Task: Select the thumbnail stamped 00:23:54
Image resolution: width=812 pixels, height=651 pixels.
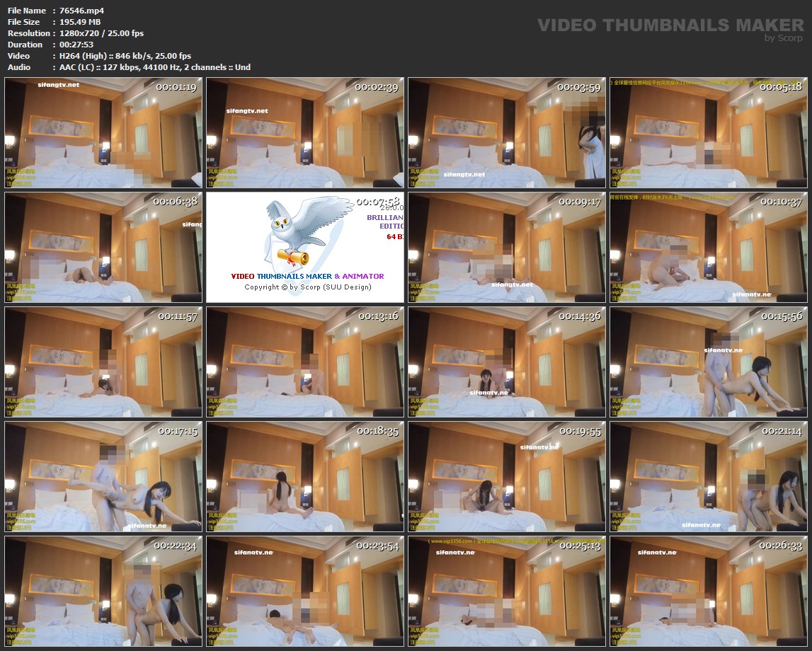Action: (305, 591)
